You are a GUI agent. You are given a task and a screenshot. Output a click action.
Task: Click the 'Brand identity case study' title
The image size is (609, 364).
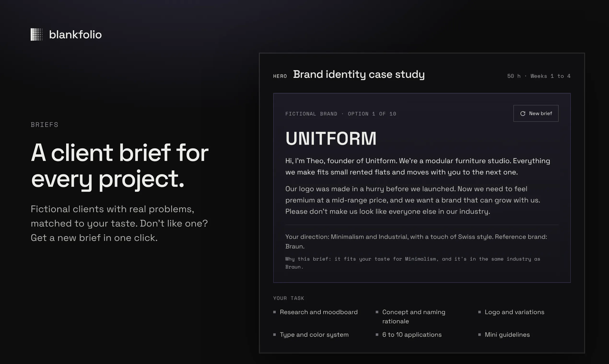pos(359,74)
